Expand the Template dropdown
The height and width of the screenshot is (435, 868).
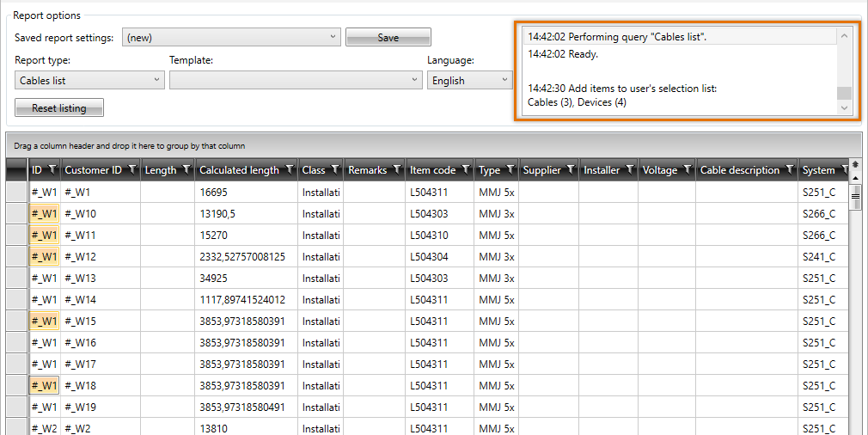tap(415, 80)
